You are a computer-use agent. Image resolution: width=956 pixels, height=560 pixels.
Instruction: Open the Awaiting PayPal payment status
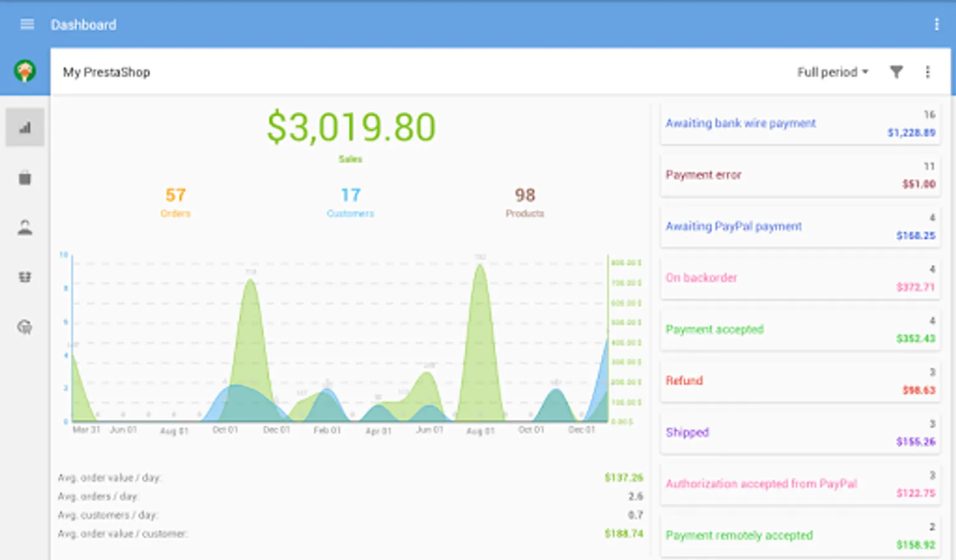[800, 226]
